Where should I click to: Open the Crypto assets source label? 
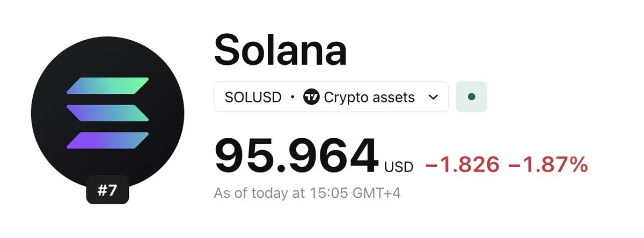tap(369, 97)
